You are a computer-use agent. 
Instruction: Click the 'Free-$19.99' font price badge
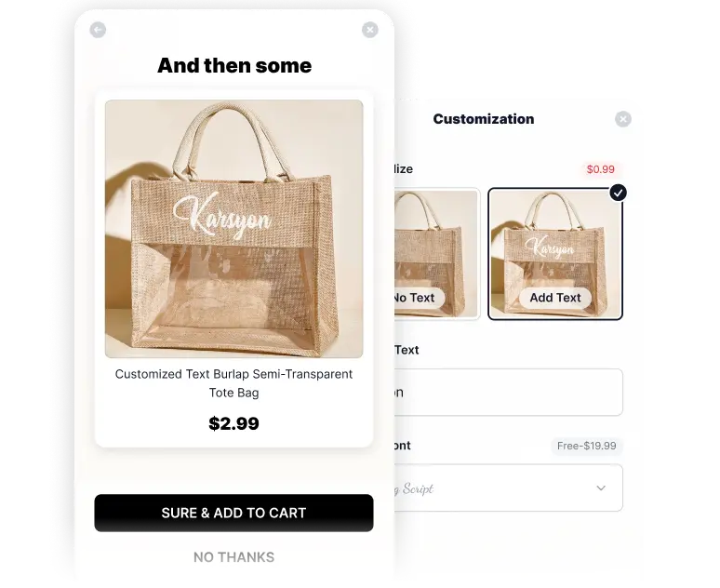586,446
